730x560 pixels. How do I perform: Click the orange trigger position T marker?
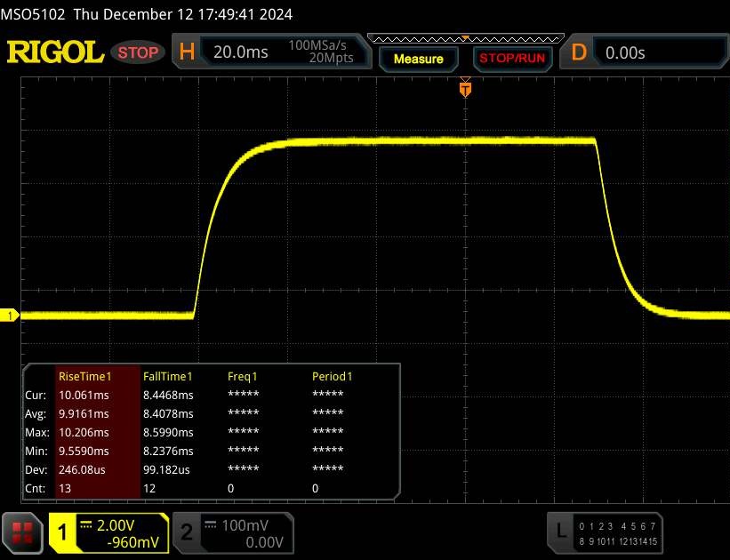[x=465, y=88]
